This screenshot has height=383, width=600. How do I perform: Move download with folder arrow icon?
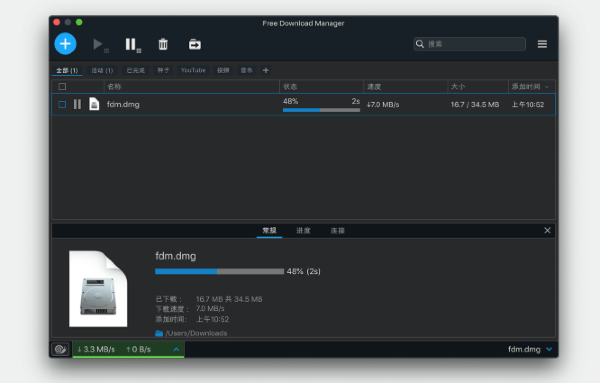point(195,44)
